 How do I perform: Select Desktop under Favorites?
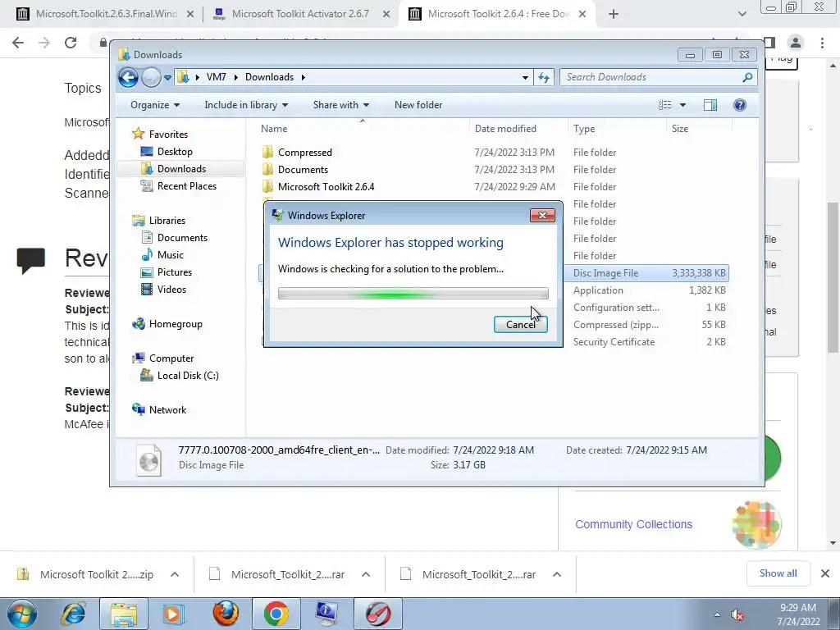(175, 152)
